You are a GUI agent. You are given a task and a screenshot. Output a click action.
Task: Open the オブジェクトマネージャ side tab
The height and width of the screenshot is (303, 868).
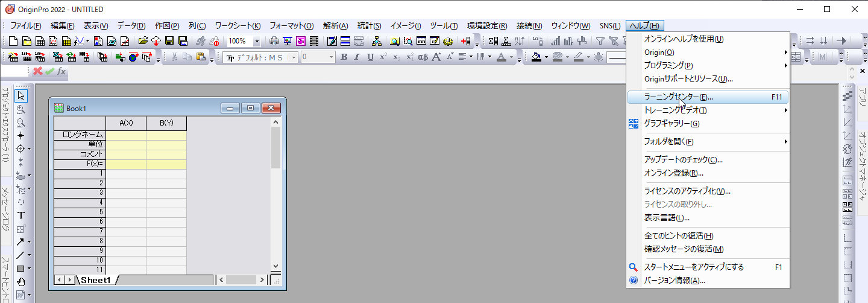862,166
